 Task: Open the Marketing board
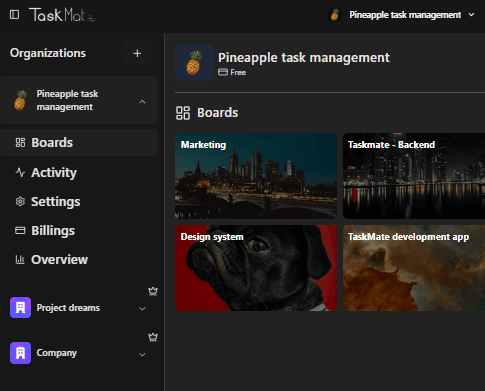tap(256, 176)
